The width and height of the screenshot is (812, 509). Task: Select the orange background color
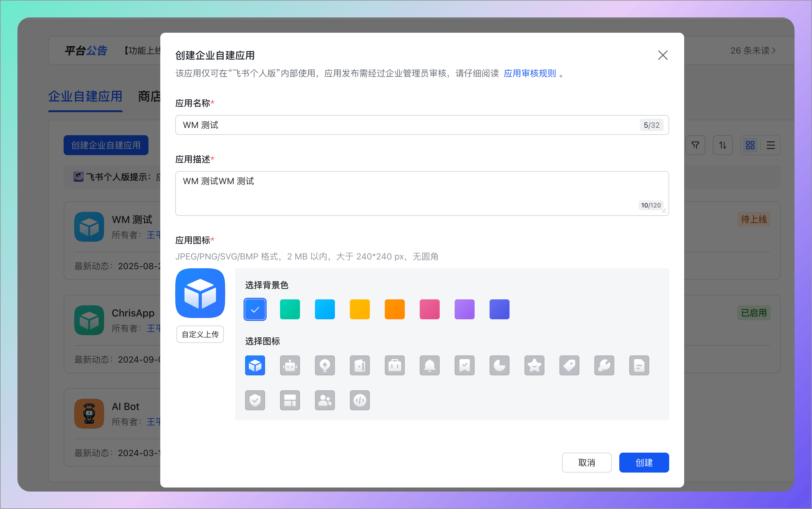pos(394,309)
